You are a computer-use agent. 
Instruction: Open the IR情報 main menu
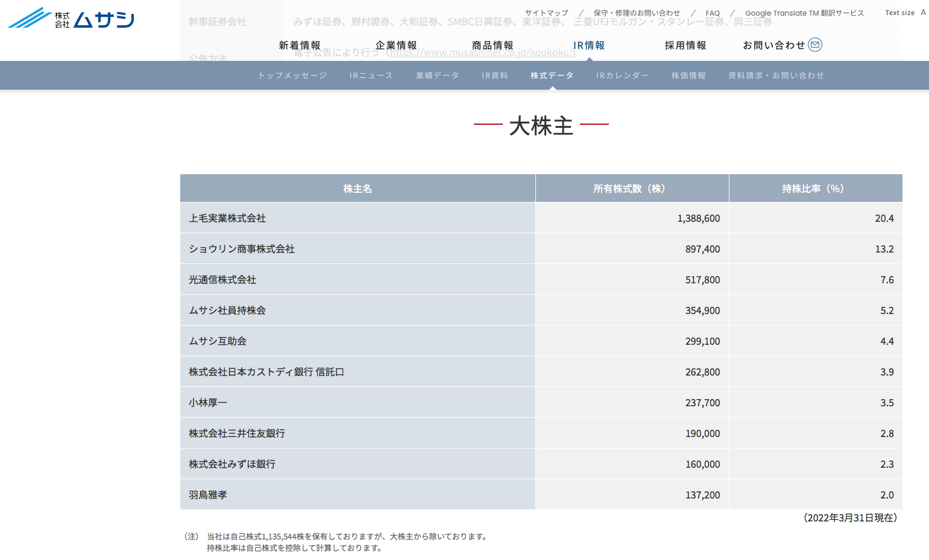[x=589, y=45]
